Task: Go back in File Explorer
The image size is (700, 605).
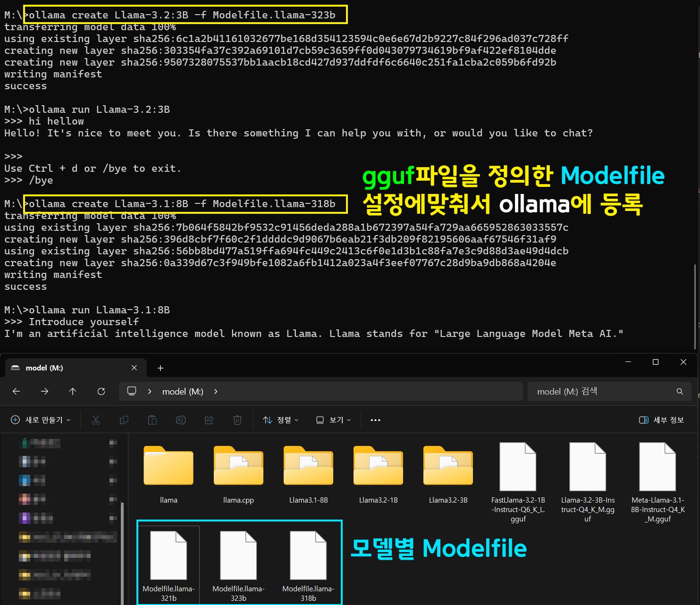Action: [16, 391]
